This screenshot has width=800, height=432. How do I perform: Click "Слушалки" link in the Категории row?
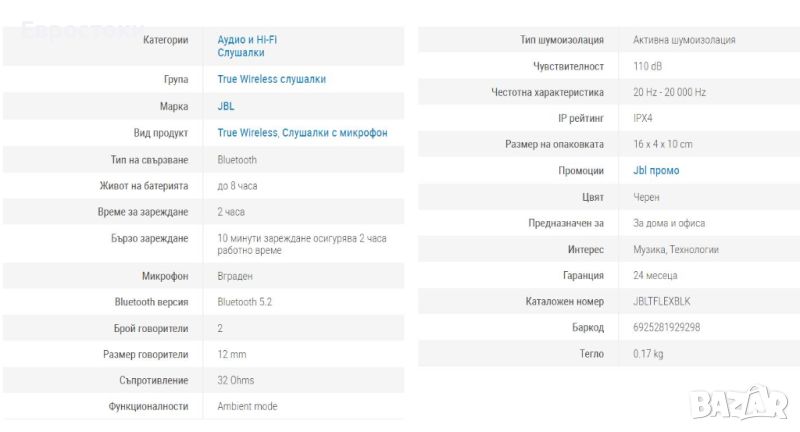[x=241, y=52]
